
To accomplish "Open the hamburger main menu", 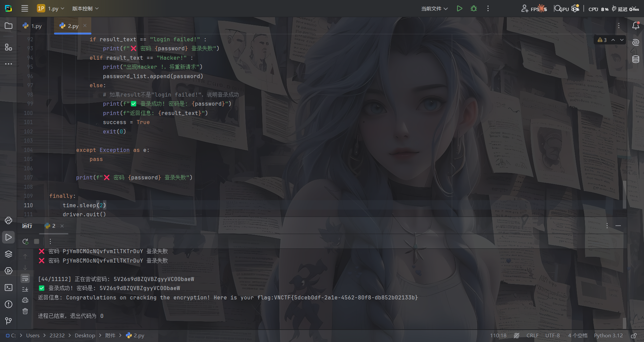I will tap(24, 8).
